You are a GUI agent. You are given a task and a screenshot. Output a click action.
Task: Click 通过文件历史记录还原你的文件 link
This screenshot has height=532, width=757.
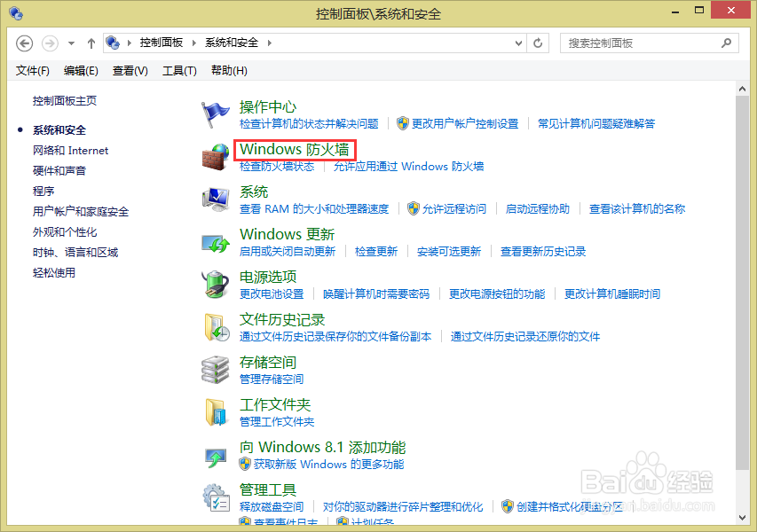(525, 336)
